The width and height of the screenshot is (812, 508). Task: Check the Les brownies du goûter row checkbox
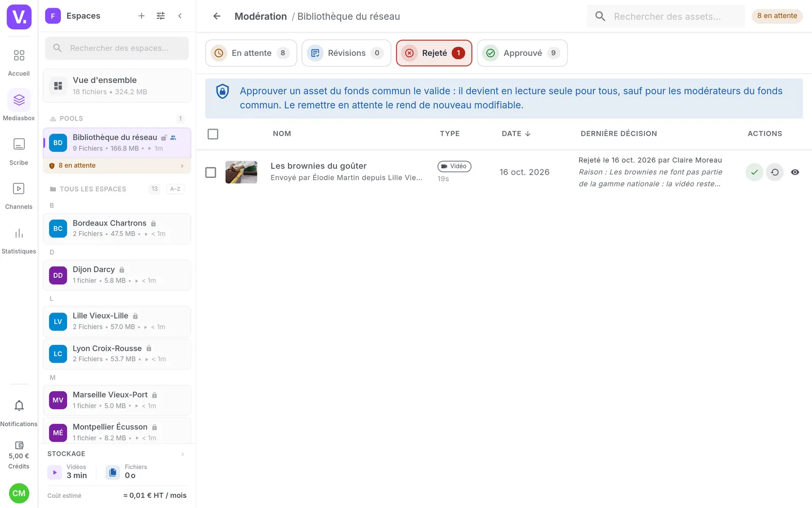[211, 172]
